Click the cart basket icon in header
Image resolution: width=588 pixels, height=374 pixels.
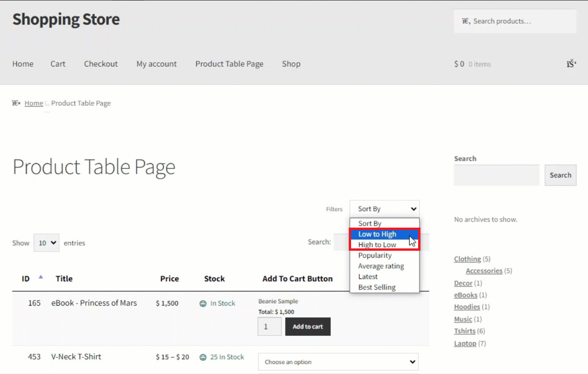coord(571,64)
